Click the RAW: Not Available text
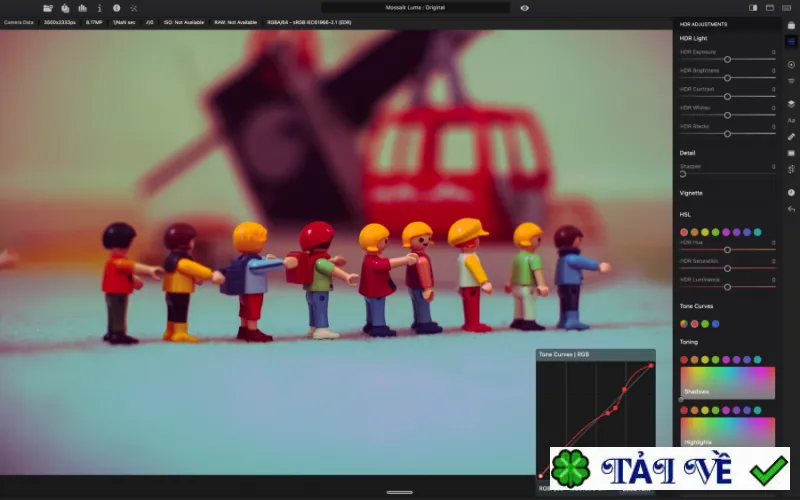 point(236,22)
